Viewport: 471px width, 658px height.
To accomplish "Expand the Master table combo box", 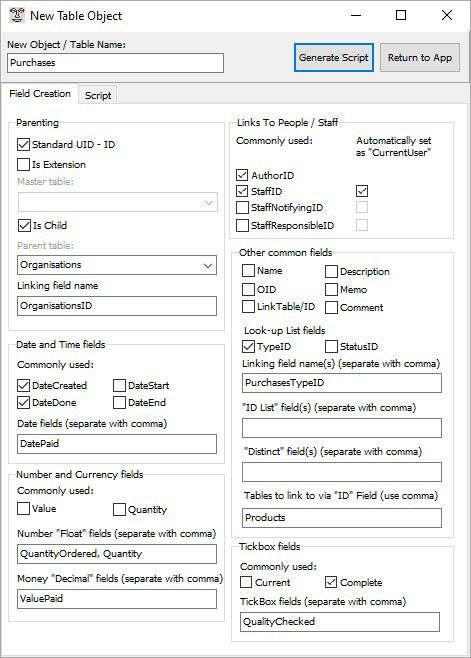I will point(118,203).
